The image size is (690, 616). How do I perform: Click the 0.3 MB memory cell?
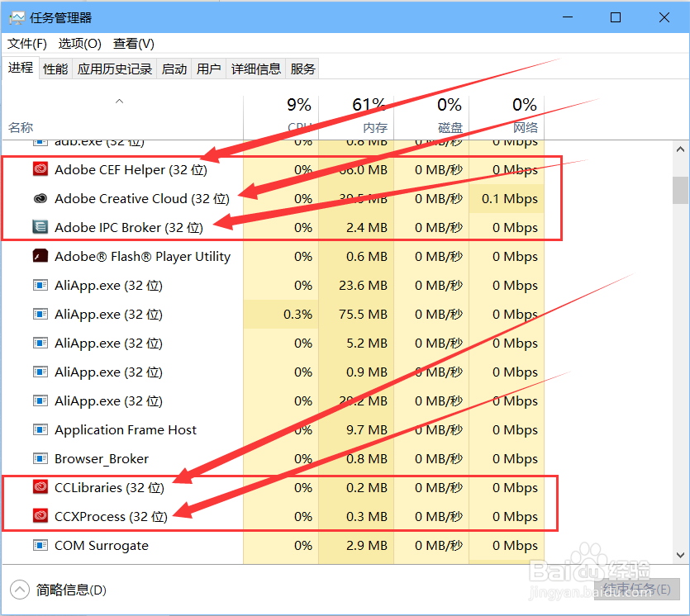[x=356, y=516]
